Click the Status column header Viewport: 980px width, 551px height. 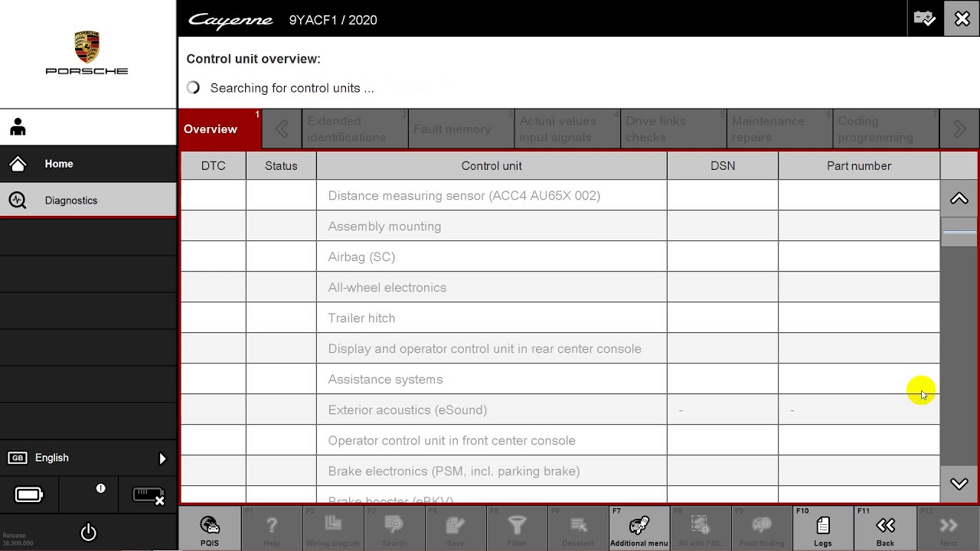(281, 165)
